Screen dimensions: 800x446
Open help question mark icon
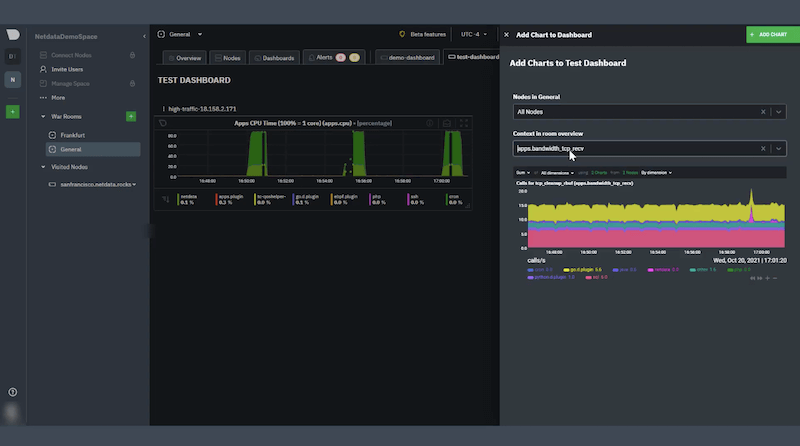(13, 392)
